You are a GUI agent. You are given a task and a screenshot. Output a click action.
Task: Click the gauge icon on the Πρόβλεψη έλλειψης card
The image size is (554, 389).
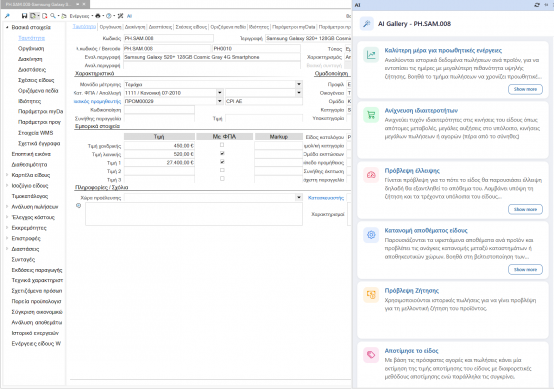pos(371,175)
